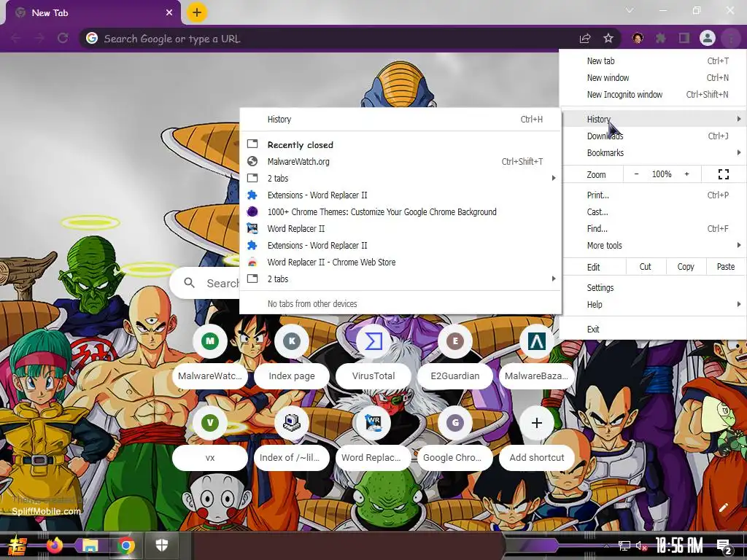This screenshot has width=747, height=560.
Task: Choose Exit from Chrome menu
Action: pyautogui.click(x=654, y=330)
